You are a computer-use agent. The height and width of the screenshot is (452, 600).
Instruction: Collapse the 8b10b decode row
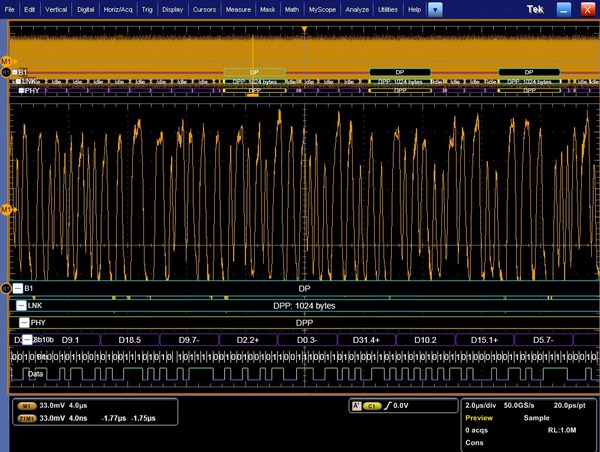coord(27,339)
